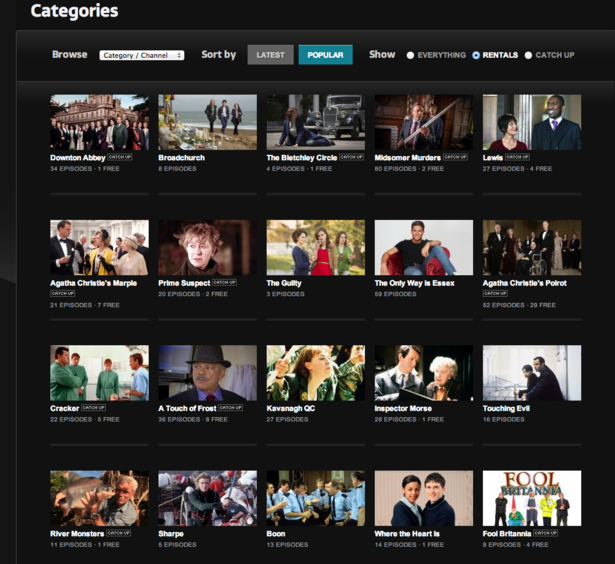Click Where the Heart Is title link

[x=407, y=534]
